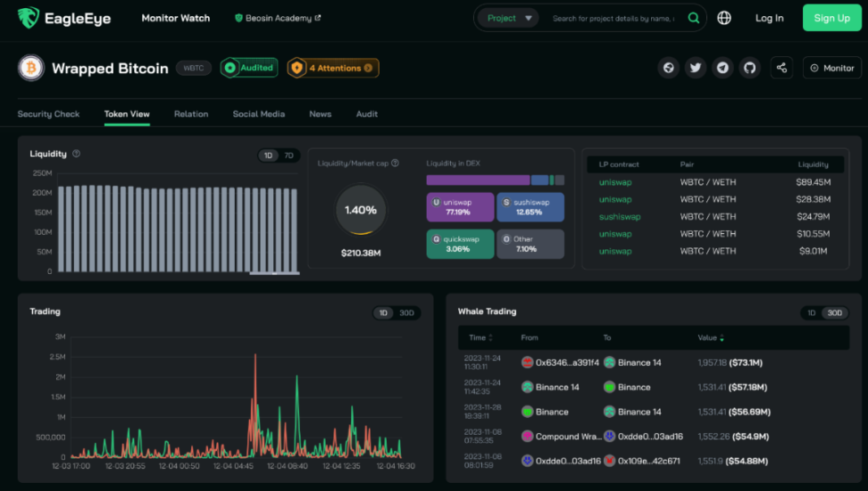This screenshot has height=491, width=868.
Task: Click the purple uniswap 77.19% block
Action: [x=459, y=207]
